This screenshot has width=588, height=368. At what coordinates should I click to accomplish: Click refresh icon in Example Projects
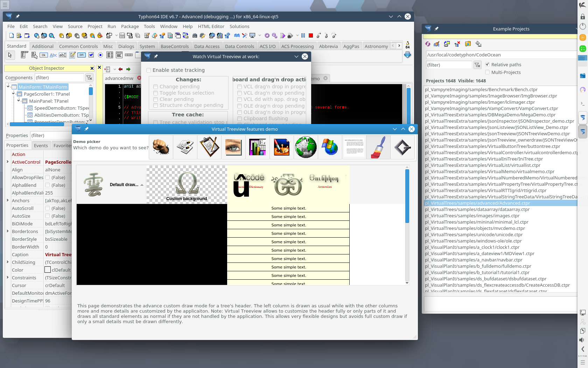point(428,44)
